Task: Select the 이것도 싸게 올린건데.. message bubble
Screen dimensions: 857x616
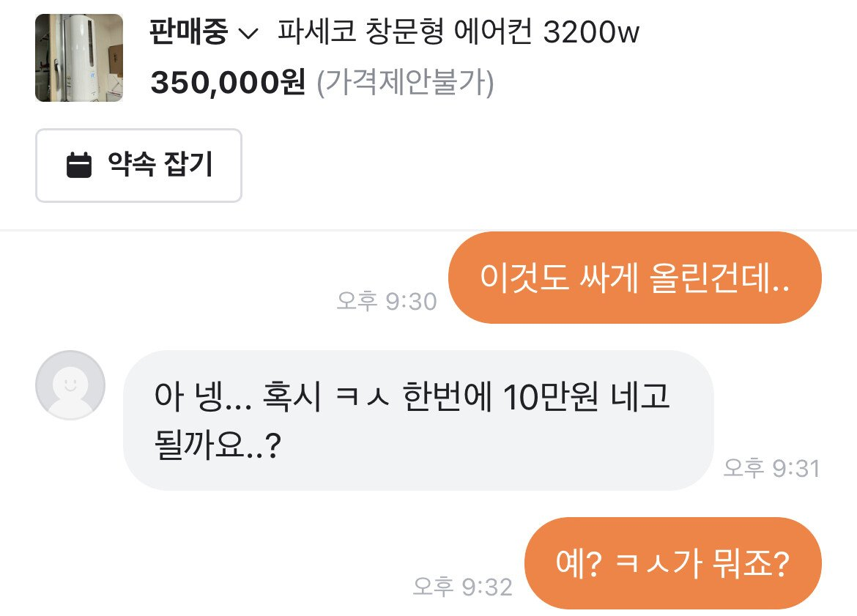Action: (x=634, y=278)
